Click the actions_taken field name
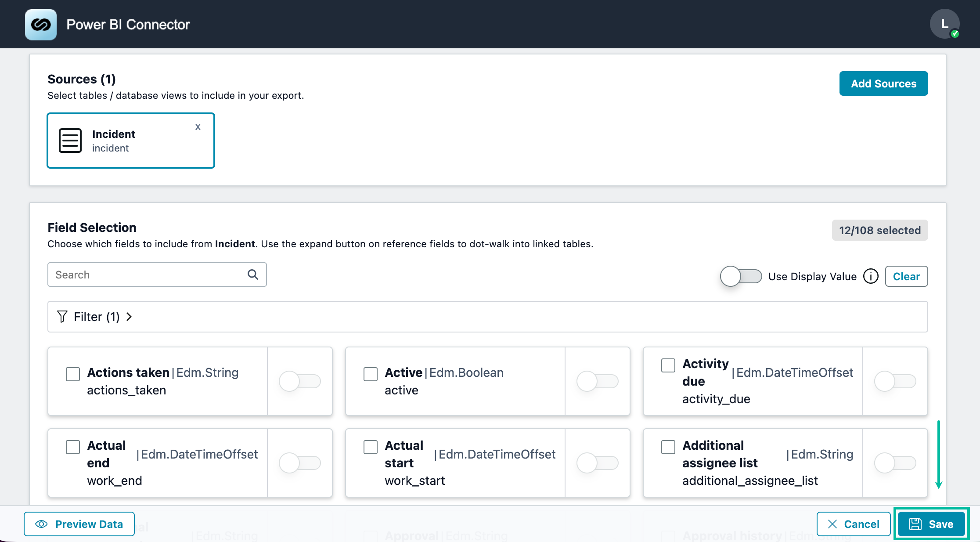 (126, 390)
